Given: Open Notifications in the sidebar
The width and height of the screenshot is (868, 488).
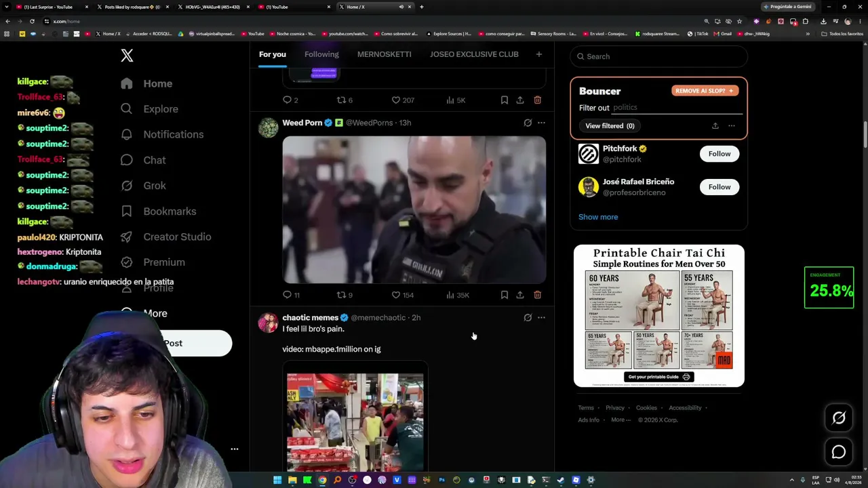Looking at the screenshot, I should pyautogui.click(x=161, y=134).
